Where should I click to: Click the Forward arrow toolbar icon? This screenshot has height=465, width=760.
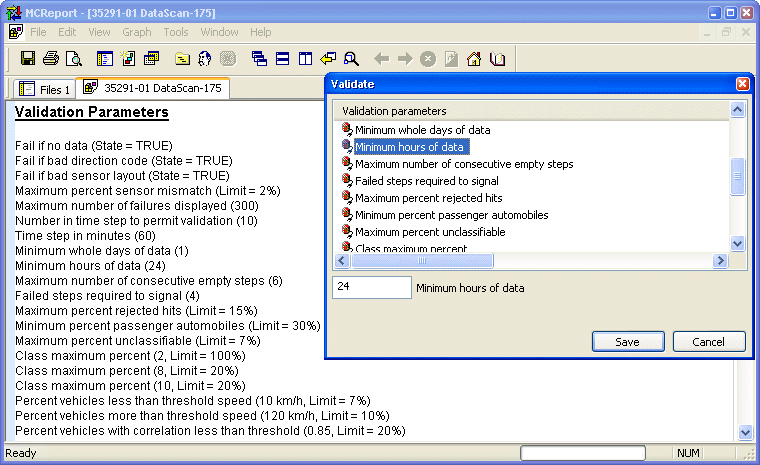[405, 59]
